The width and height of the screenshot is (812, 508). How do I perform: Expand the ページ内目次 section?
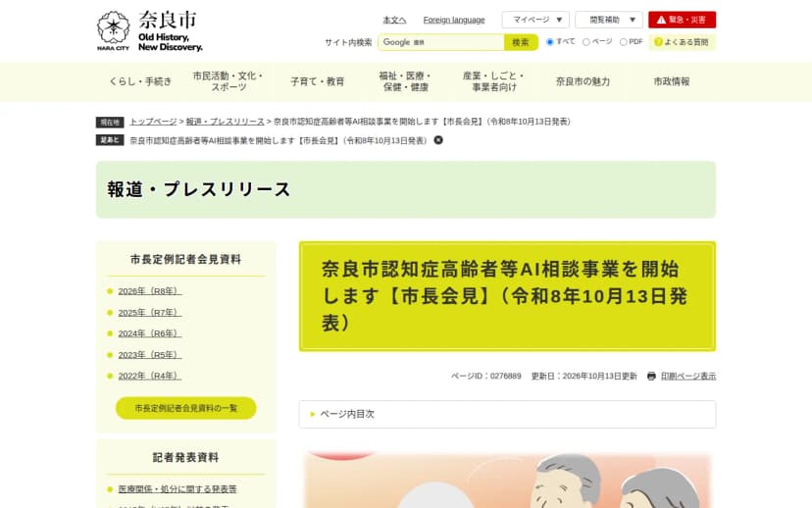click(x=508, y=414)
